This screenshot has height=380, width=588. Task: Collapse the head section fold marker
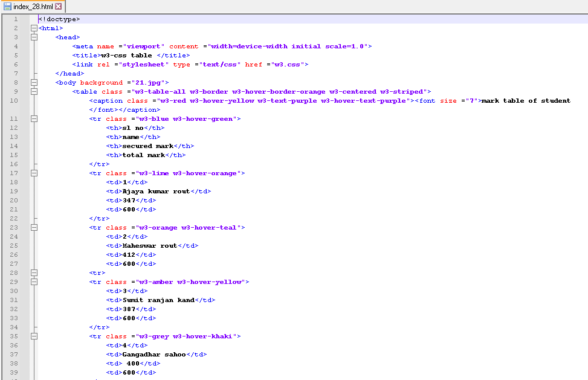tap(34, 37)
